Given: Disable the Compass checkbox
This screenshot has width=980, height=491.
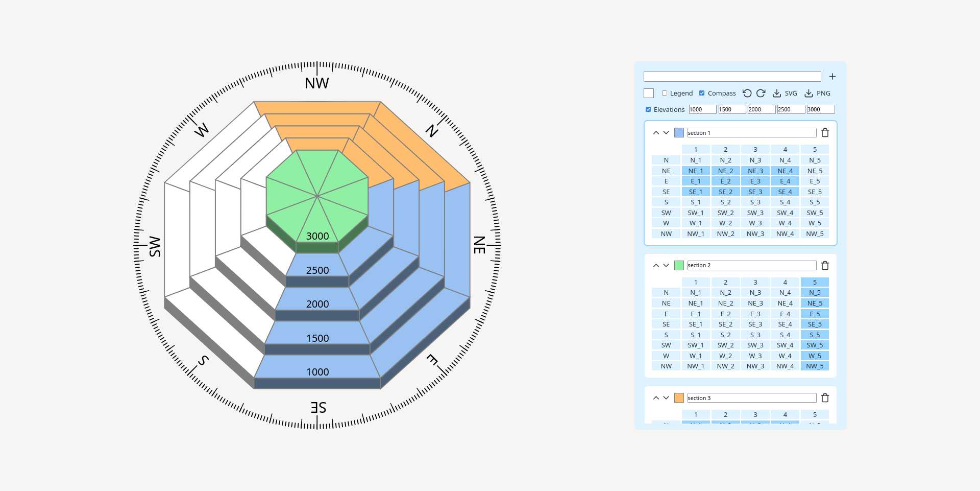Looking at the screenshot, I should pos(702,93).
